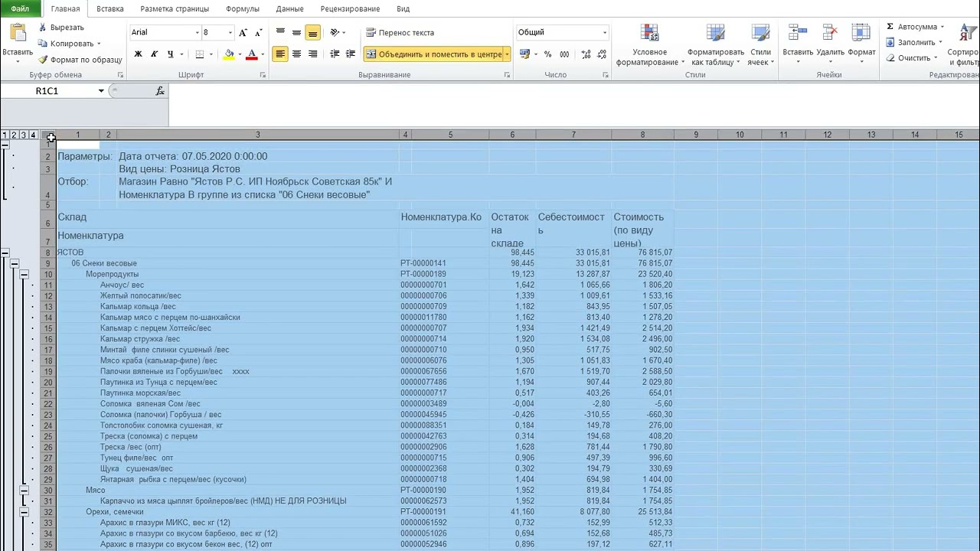This screenshot has width=980, height=551.
Task: Toggle left horizontal text alignment
Action: click(280, 54)
